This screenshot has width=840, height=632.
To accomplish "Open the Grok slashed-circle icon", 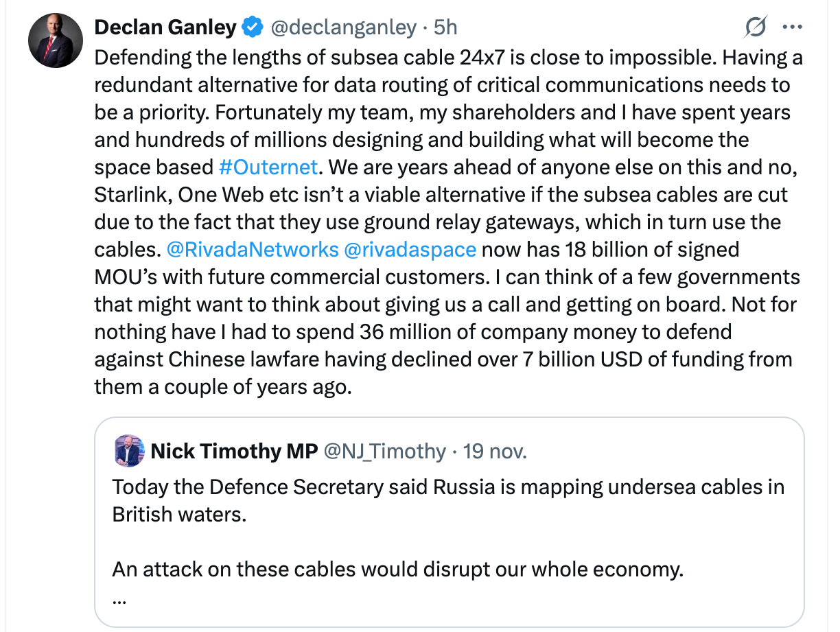I will click(756, 28).
